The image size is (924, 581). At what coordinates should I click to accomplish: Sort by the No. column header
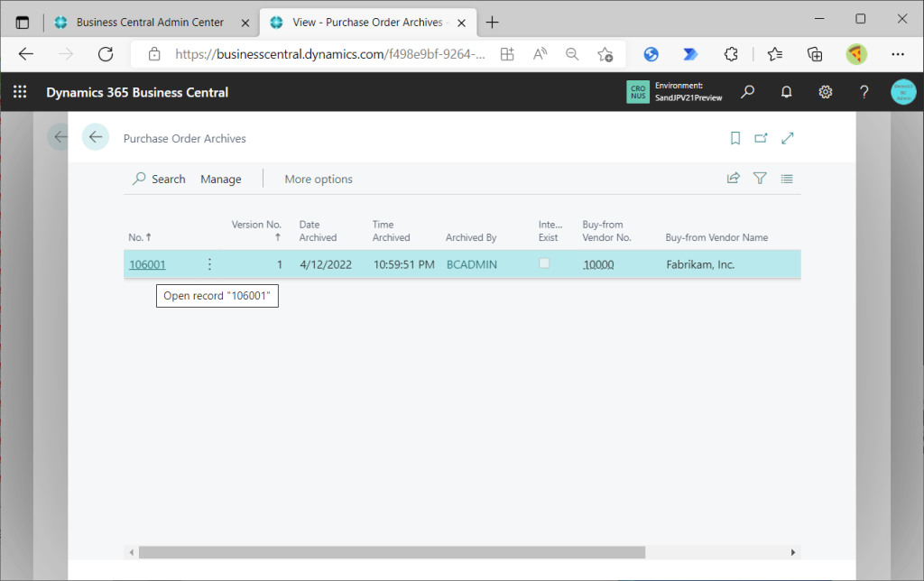(x=140, y=237)
